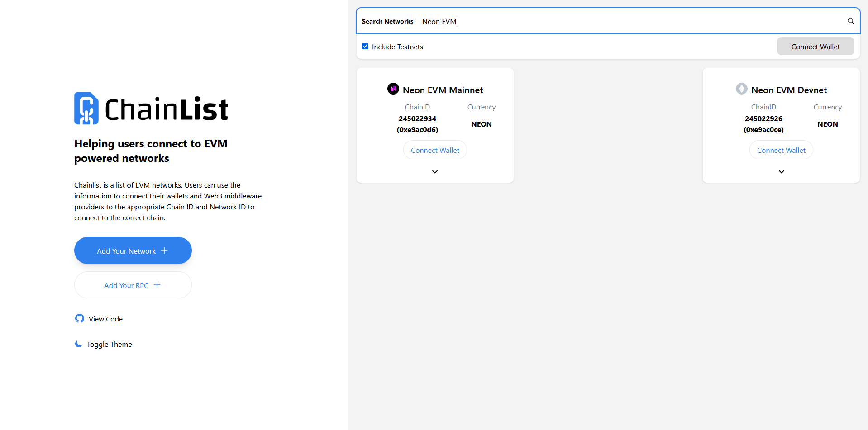This screenshot has width=868, height=430.
Task: Click the Neon EVM Devnet logo icon
Action: pyautogui.click(x=741, y=89)
